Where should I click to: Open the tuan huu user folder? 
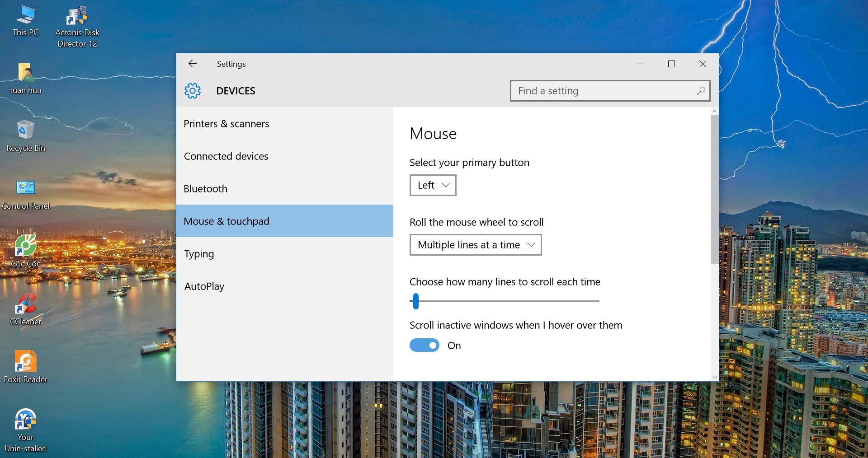(26, 79)
